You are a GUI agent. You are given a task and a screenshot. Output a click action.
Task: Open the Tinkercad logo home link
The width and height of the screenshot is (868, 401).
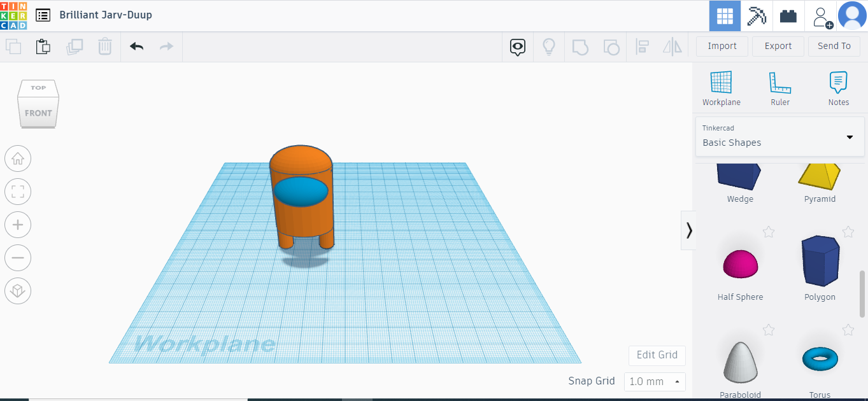pos(13,15)
